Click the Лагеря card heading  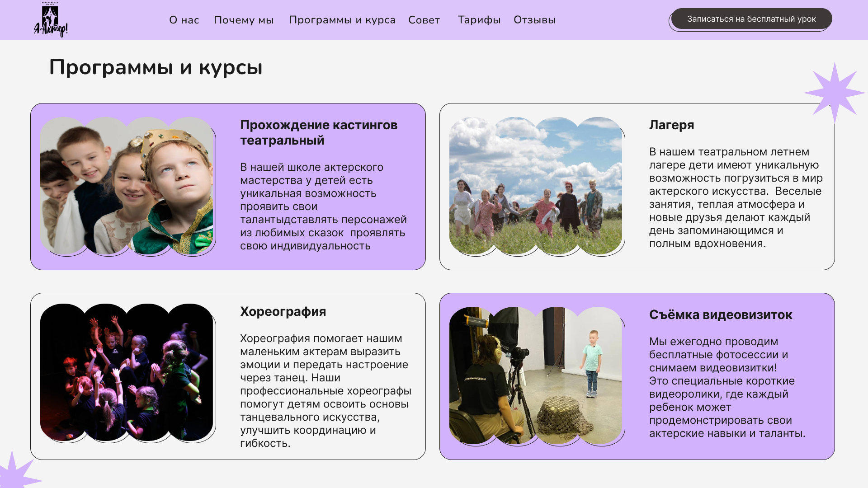(x=671, y=126)
